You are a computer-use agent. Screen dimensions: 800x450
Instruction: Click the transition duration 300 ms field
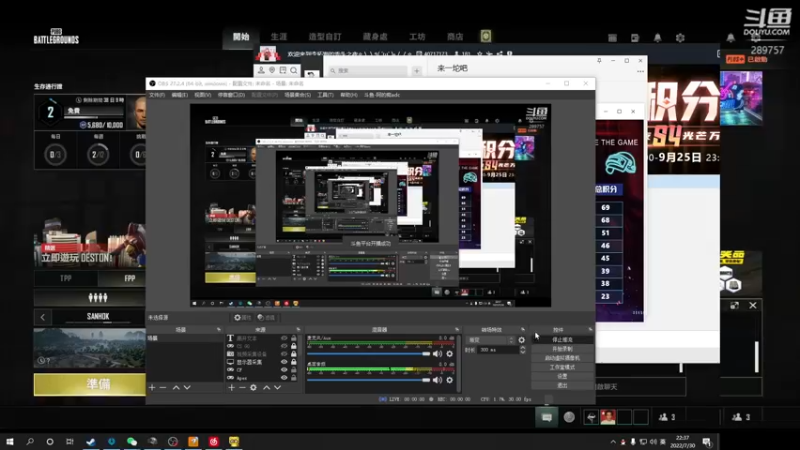coord(497,350)
